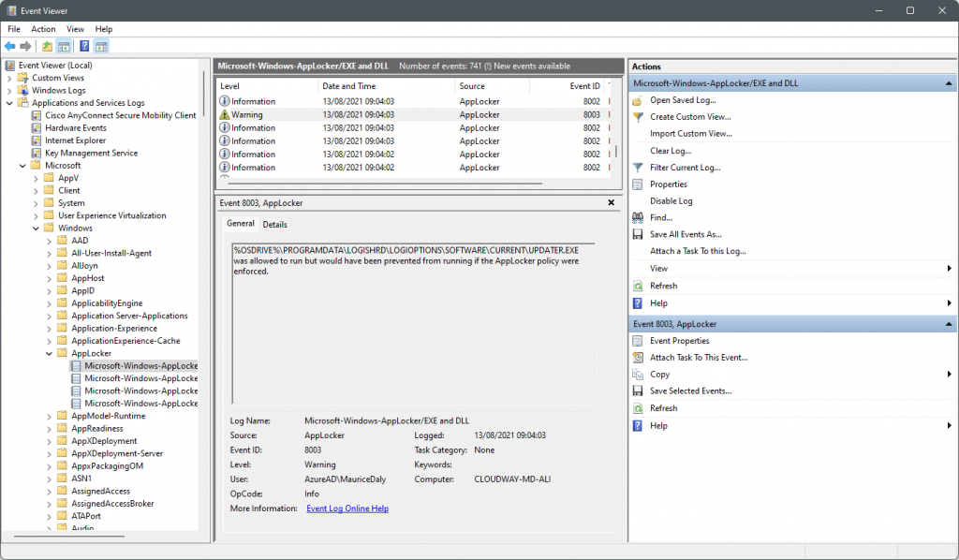Open the Action menu
The width and height of the screenshot is (959, 560).
(x=43, y=29)
